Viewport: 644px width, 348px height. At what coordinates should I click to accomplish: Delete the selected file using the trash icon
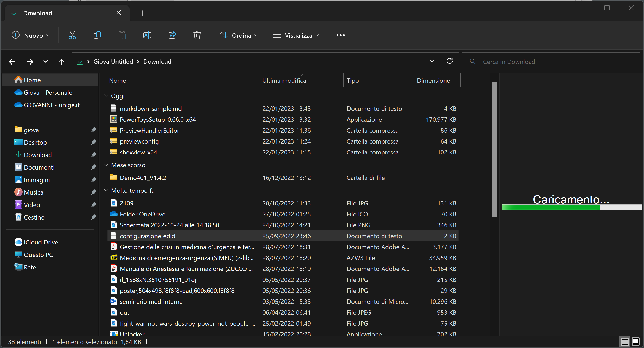(197, 35)
